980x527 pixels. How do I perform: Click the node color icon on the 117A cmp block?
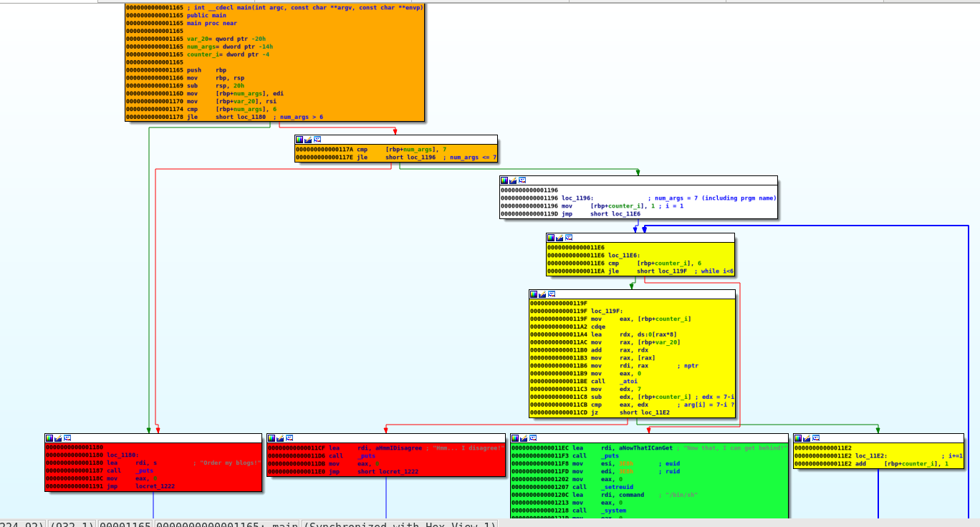coord(299,140)
